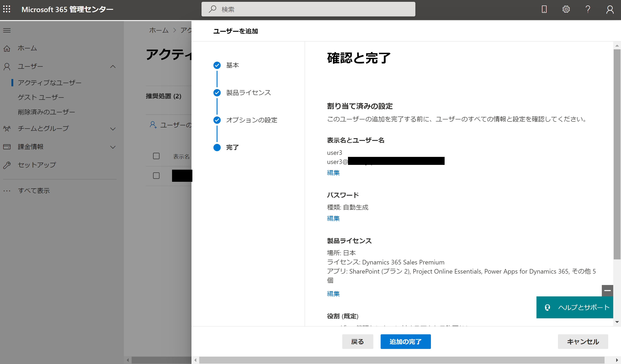Click the 課金情報 card icon

coord(7,147)
